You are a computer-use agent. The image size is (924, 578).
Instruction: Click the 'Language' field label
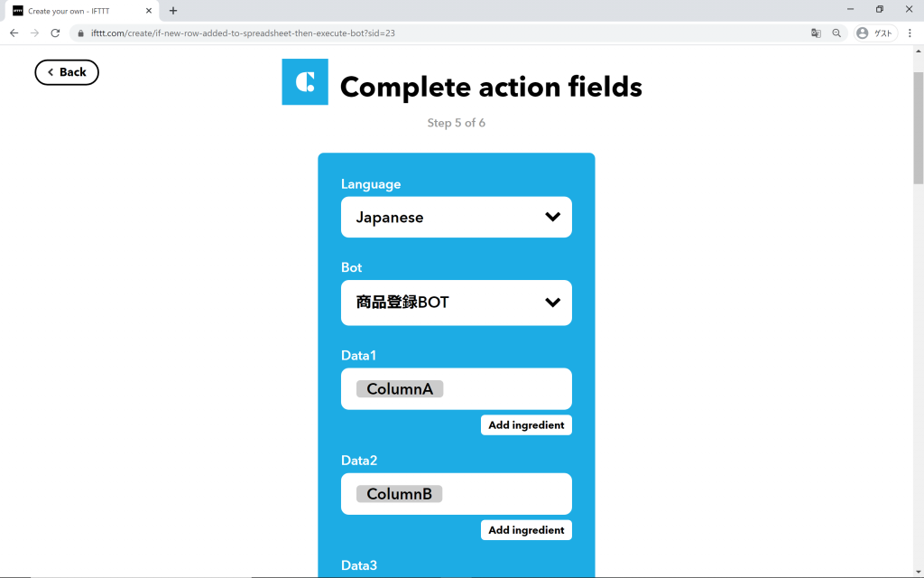371,184
